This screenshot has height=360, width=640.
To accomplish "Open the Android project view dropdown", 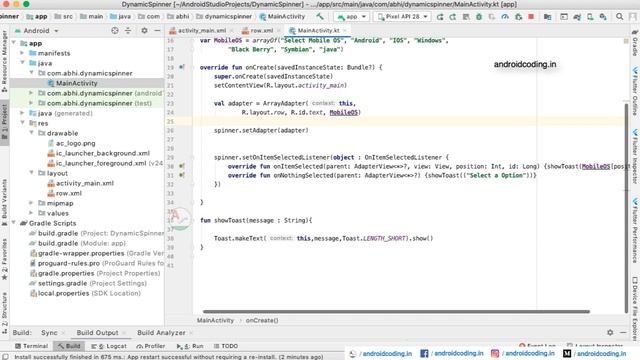I will pyautogui.click(x=37, y=31).
